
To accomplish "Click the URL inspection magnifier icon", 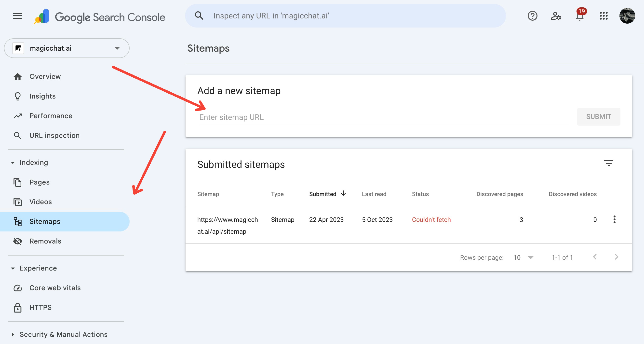I will (x=17, y=135).
